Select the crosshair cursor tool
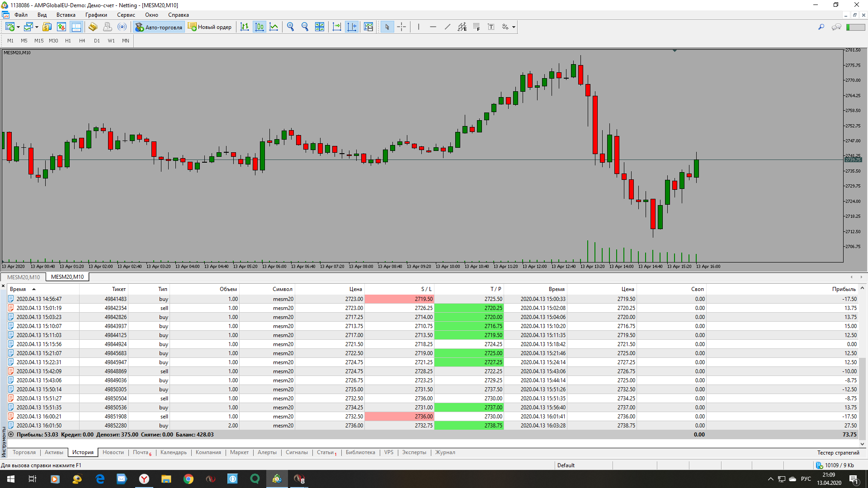The height and width of the screenshot is (488, 868). (401, 27)
